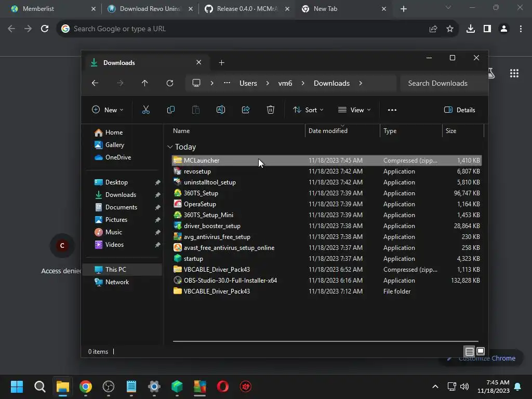Image resolution: width=532 pixels, height=399 pixels.
Task: Toggle Chrome side panel icon
Action: [487, 29]
